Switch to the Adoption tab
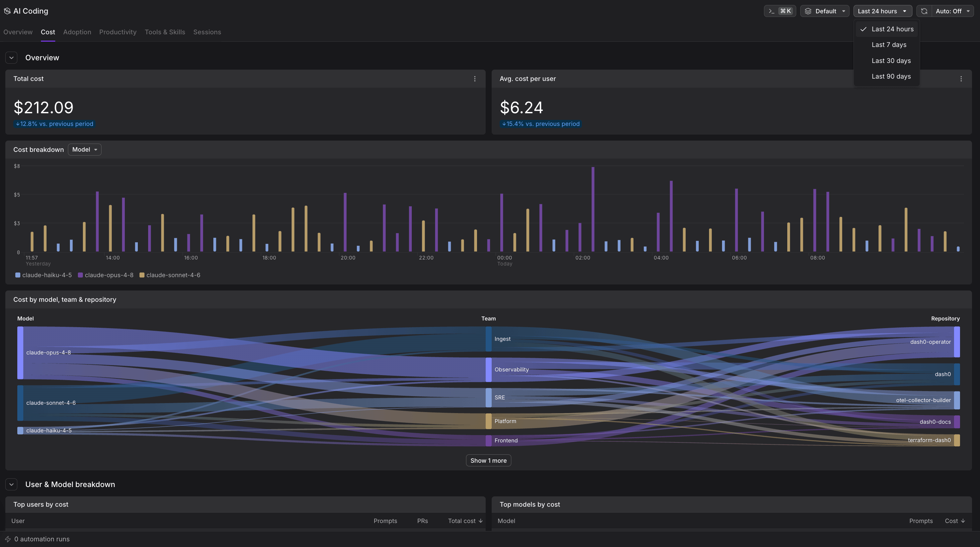 point(77,32)
